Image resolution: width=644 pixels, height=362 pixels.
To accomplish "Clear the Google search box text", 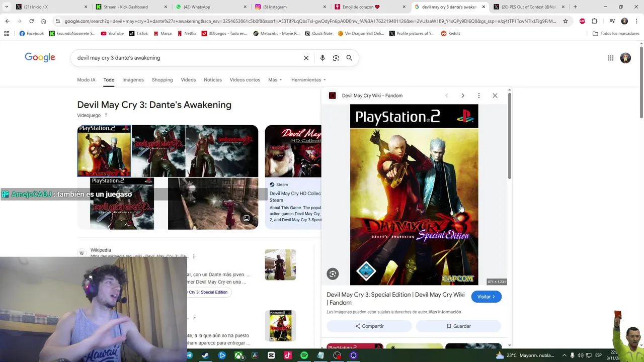I will point(306,58).
